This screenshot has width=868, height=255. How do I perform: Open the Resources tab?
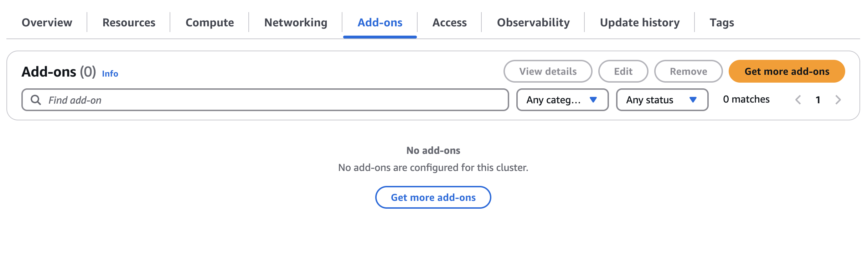129,23
